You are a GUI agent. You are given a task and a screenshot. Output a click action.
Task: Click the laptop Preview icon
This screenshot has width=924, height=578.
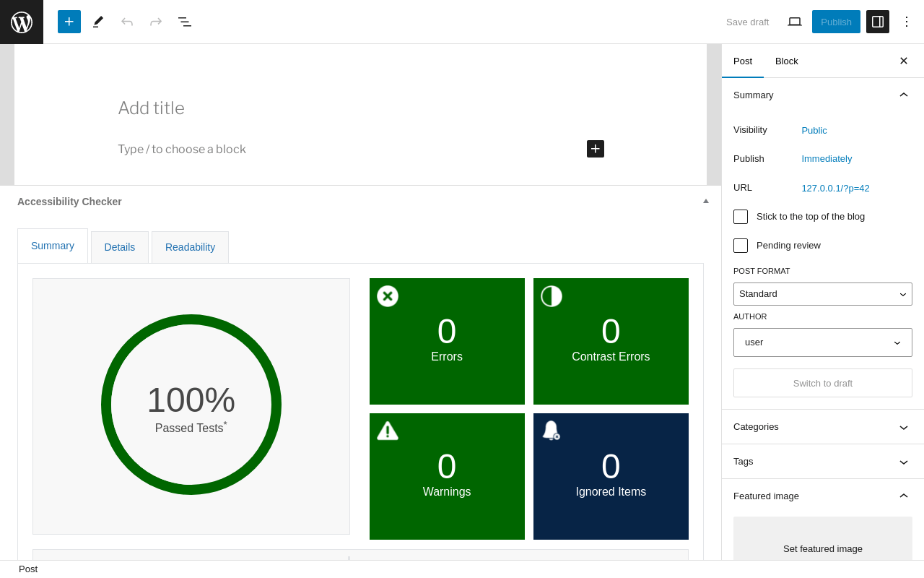click(x=795, y=22)
